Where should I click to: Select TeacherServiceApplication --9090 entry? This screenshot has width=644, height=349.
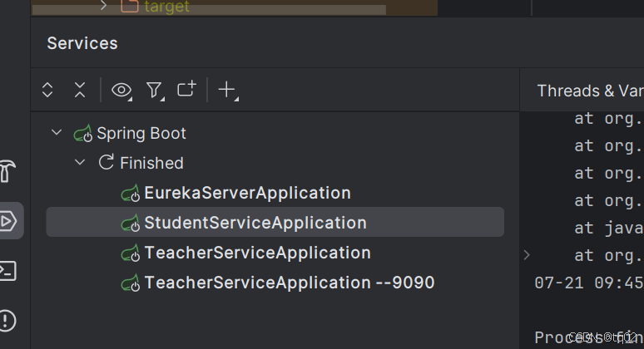point(290,283)
